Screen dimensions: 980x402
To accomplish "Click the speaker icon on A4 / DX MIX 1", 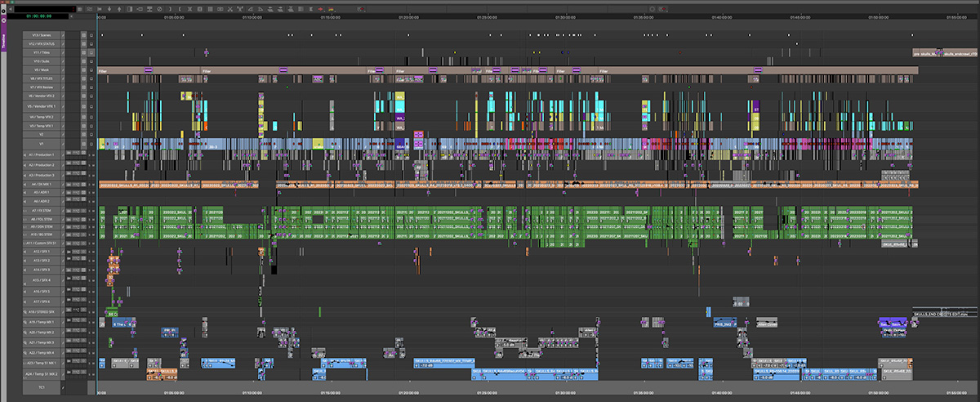I will pyautogui.click(x=24, y=184).
